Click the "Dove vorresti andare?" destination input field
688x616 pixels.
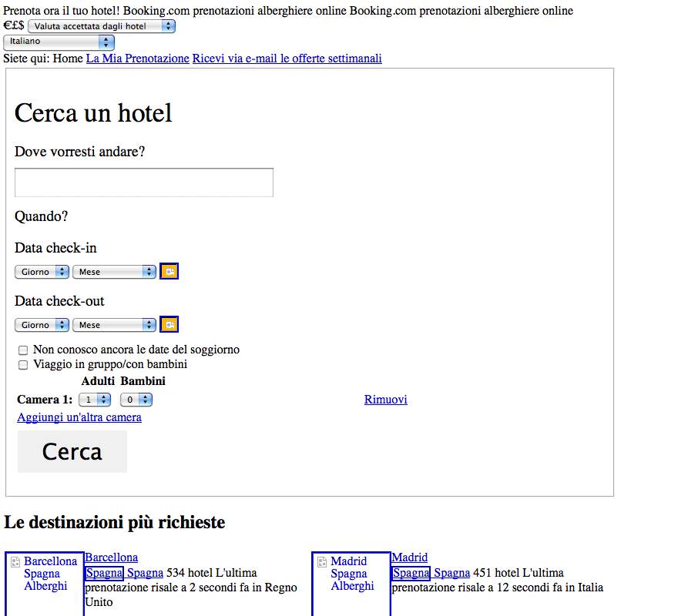[144, 182]
